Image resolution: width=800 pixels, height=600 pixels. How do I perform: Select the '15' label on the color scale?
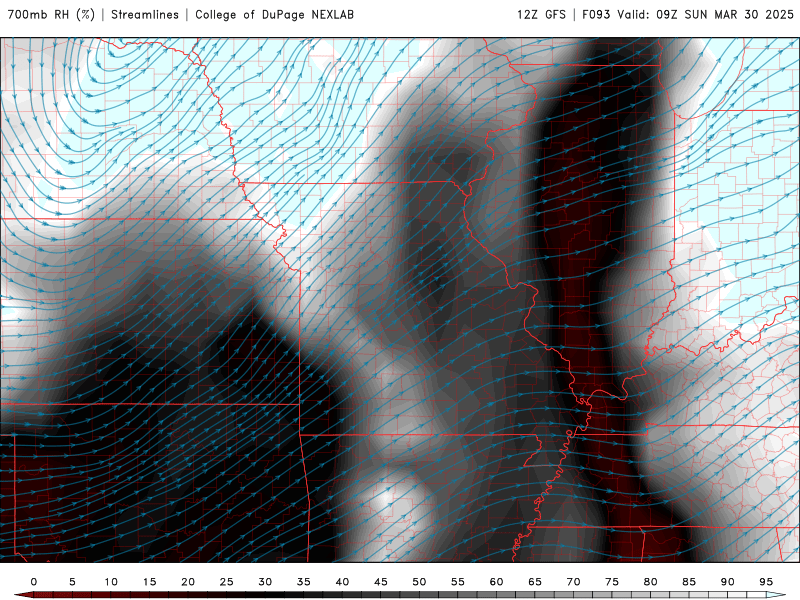(149, 582)
